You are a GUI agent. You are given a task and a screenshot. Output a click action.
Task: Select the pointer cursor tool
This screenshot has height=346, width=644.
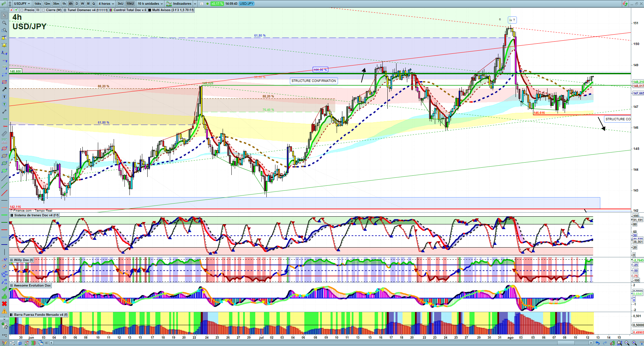(x=4, y=15)
